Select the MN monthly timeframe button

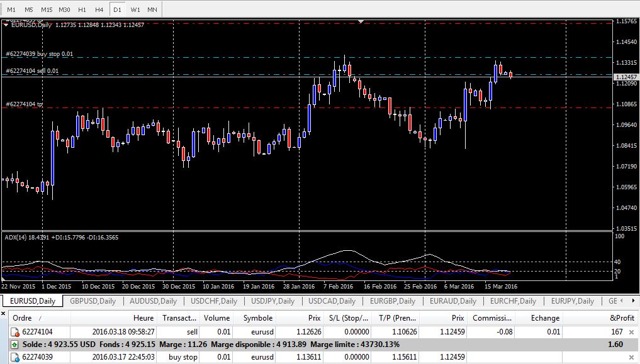coord(152,10)
